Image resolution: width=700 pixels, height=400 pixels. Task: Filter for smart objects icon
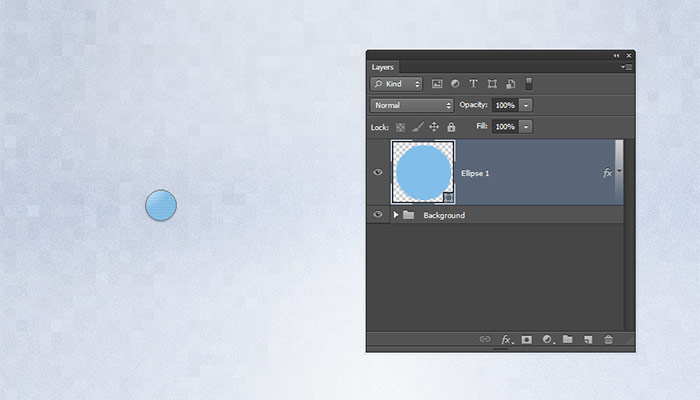[510, 84]
